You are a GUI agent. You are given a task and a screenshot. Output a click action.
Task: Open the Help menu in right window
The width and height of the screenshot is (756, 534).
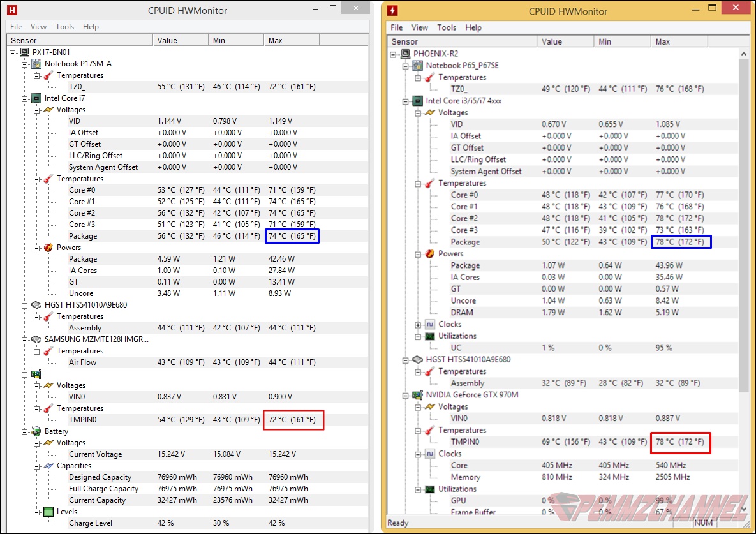[473, 27]
